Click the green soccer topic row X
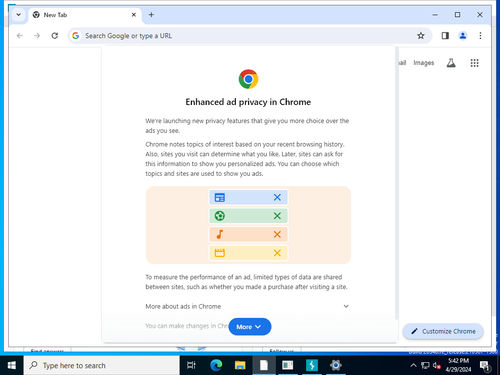500x375 pixels. (277, 216)
